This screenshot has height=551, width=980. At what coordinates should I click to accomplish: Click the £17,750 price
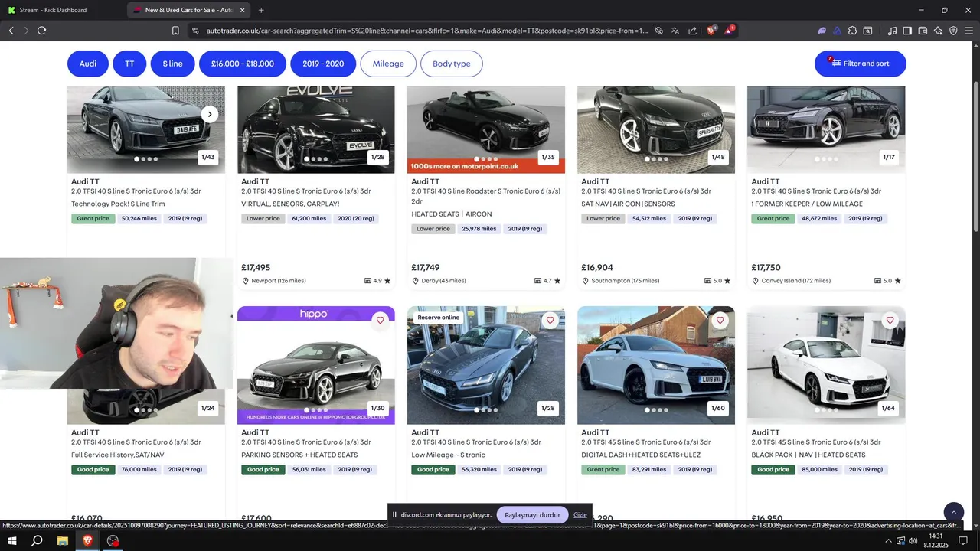pyautogui.click(x=766, y=268)
